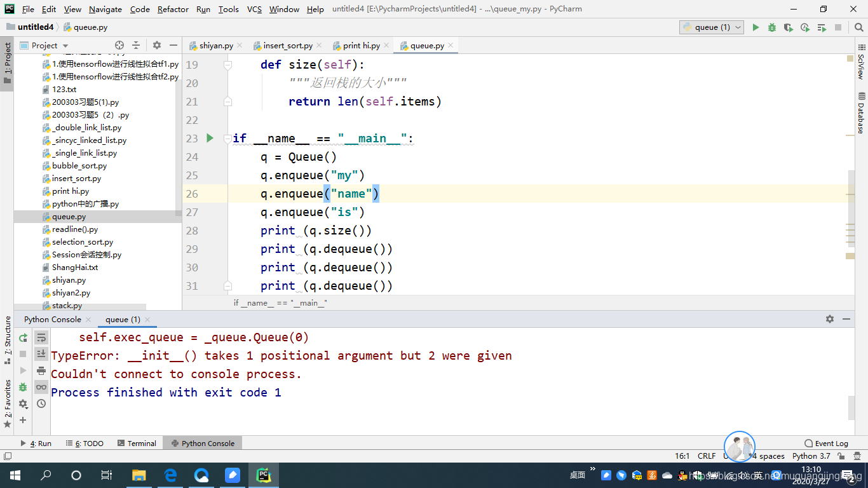Click the scroll-from-source target icon in Project panel
The height and width of the screenshot is (488, 868).
119,45
